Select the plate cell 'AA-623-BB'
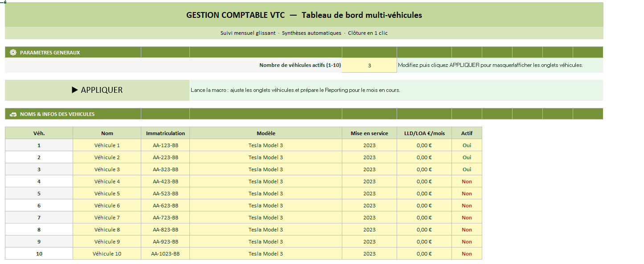Screen dimensions: 644x264 [165, 206]
